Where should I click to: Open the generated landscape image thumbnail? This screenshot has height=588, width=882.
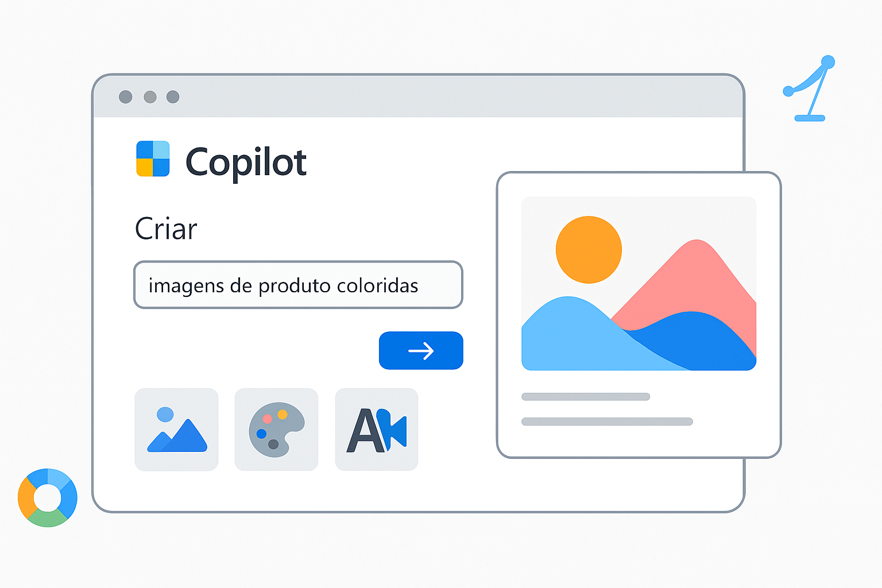(639, 284)
